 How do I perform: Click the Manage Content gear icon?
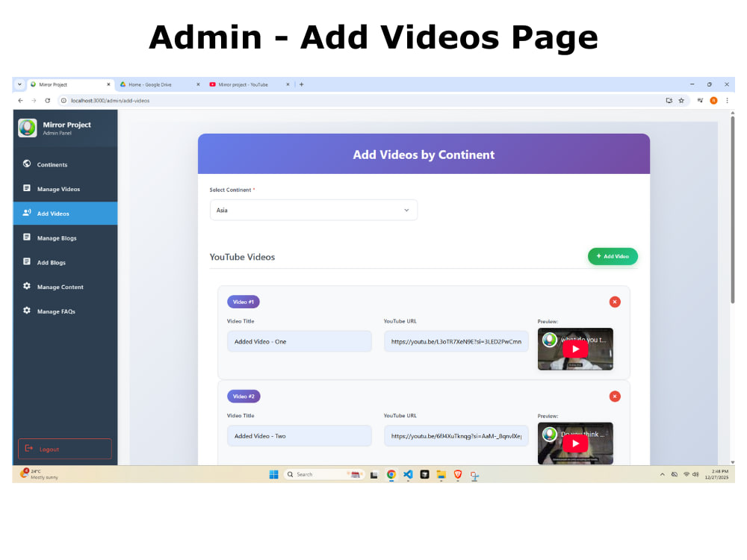[27, 286]
